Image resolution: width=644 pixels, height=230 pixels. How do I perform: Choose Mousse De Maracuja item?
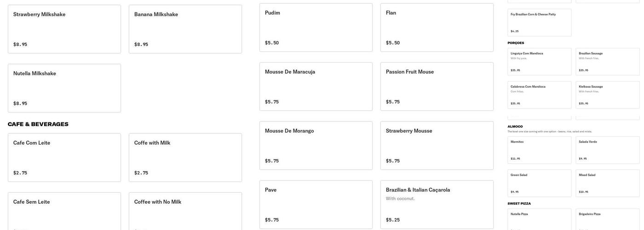(316, 86)
